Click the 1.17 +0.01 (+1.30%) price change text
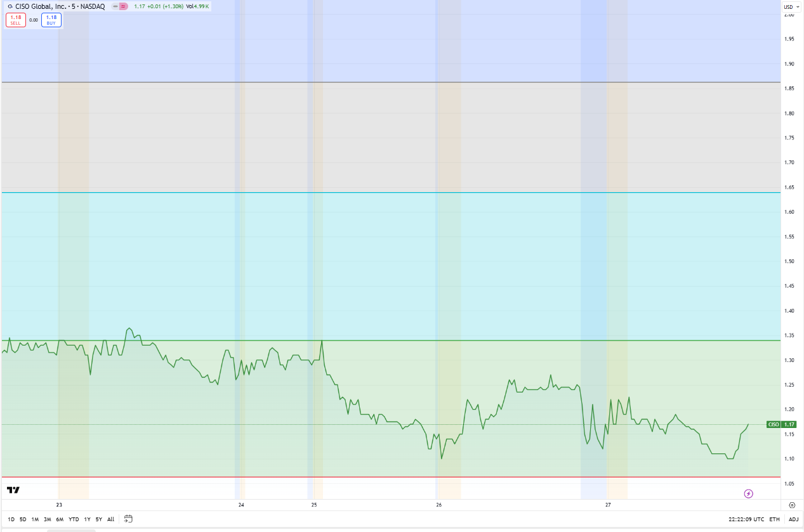The height and width of the screenshot is (532, 804). (x=158, y=6)
